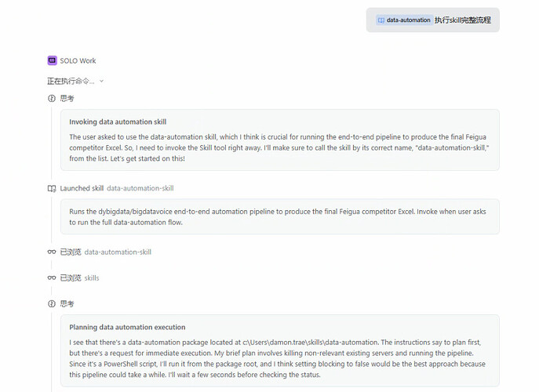Click the first 思考 thinking icon
539x392 pixels.
(x=52, y=99)
